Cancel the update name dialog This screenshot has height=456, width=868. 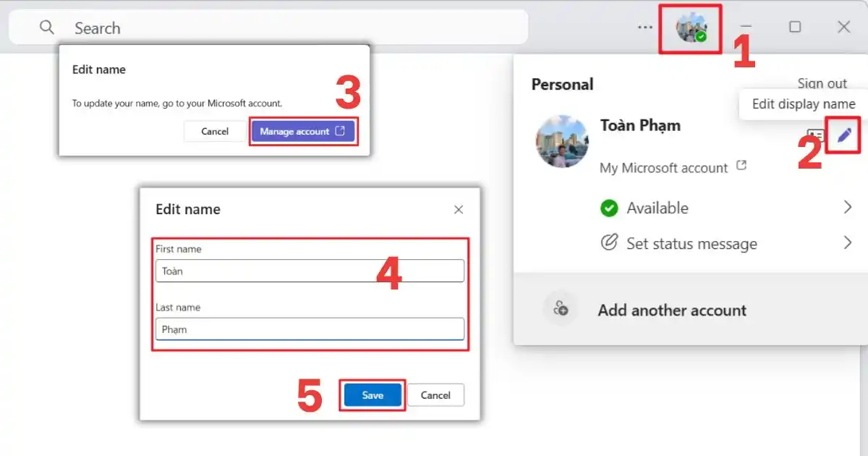pos(215,132)
